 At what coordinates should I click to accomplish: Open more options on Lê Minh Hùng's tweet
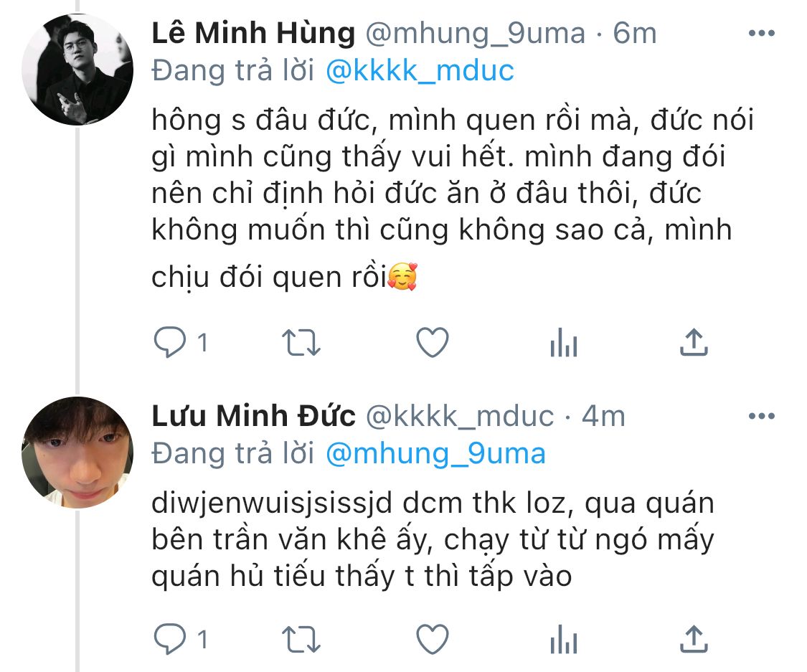pos(760,33)
